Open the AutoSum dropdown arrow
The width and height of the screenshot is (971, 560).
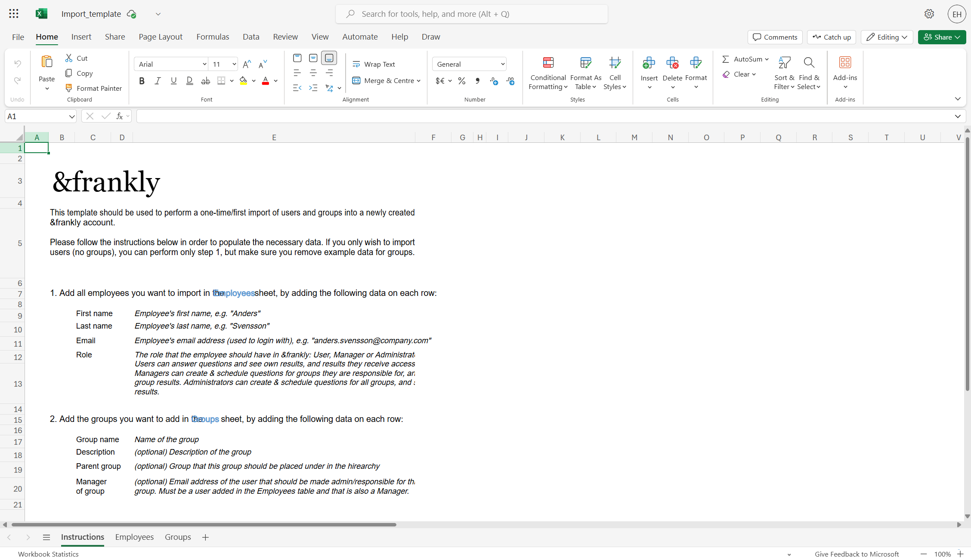[767, 59]
